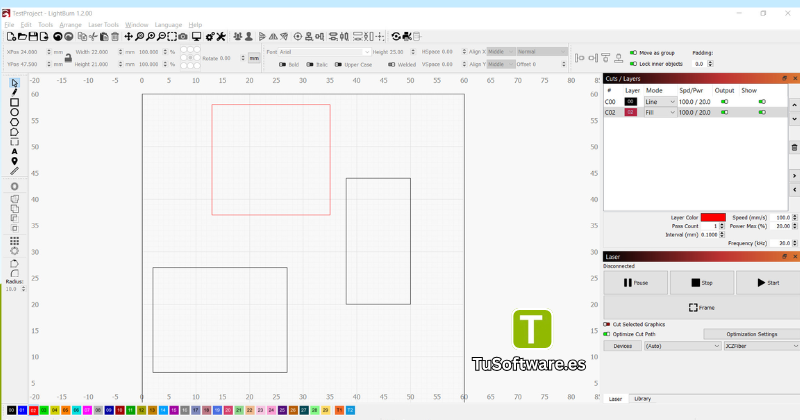The height and width of the screenshot is (420, 800).
Task: Click the Frame button
Action: 702,308
